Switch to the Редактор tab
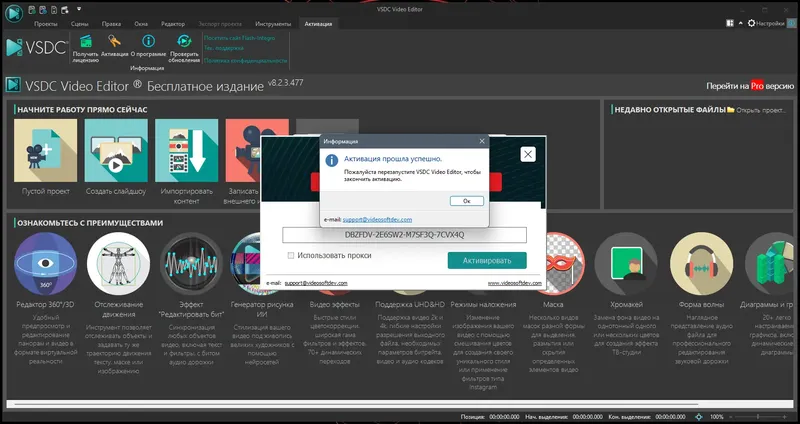Image resolution: width=800 pixels, height=424 pixels. pos(173,24)
